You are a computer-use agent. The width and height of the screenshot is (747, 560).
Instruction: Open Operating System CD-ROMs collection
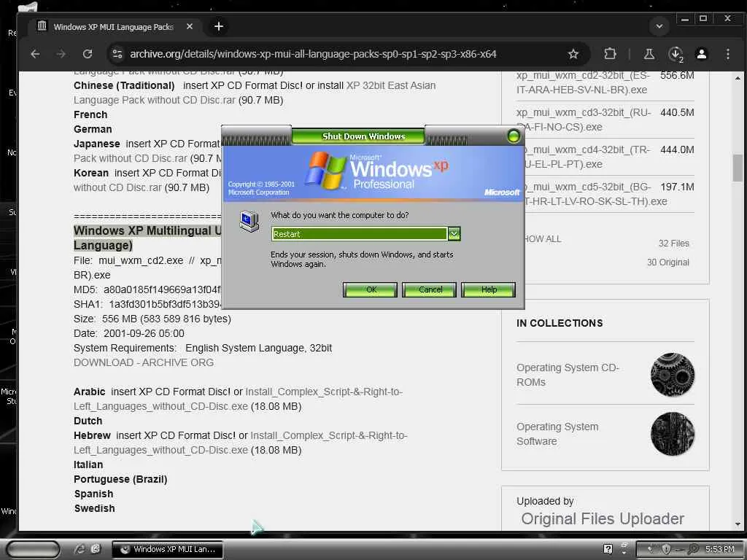point(568,375)
